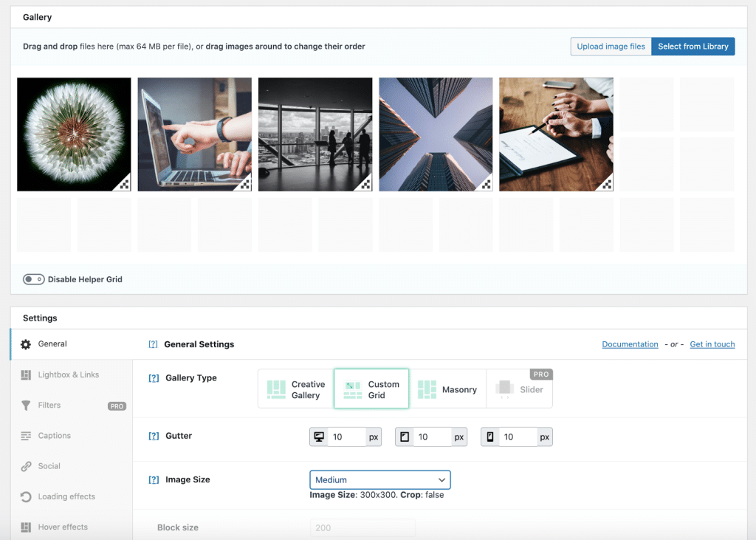The image size is (756, 540).
Task: Open help tooltip for Image Size
Action: click(x=154, y=479)
